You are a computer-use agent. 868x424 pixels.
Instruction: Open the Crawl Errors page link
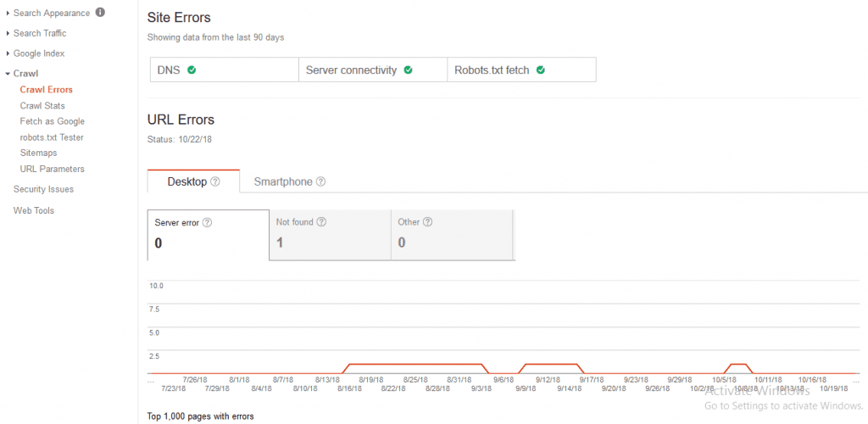point(46,90)
